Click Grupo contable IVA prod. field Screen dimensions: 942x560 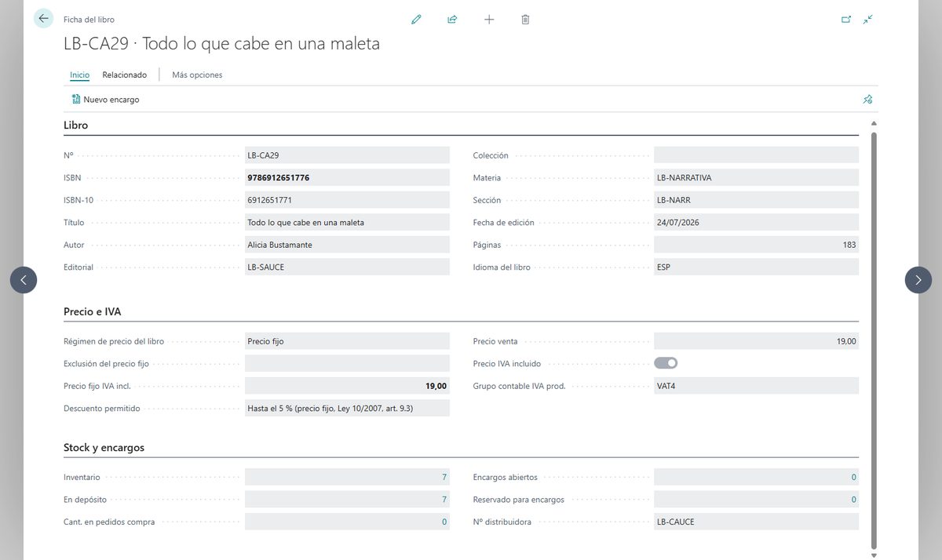[x=756, y=386]
